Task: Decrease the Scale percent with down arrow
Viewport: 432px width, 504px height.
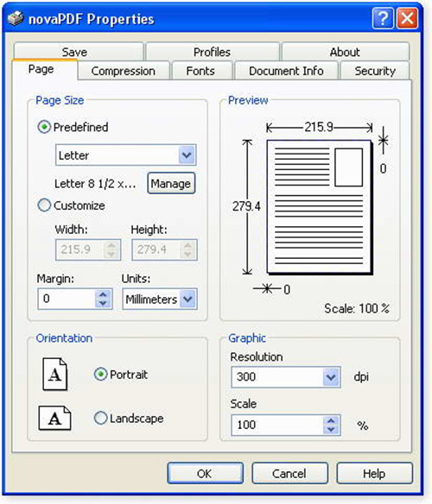Action: (331, 430)
